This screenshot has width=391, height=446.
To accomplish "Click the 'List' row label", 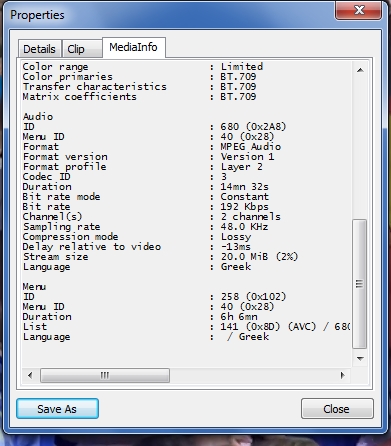I will [35, 327].
